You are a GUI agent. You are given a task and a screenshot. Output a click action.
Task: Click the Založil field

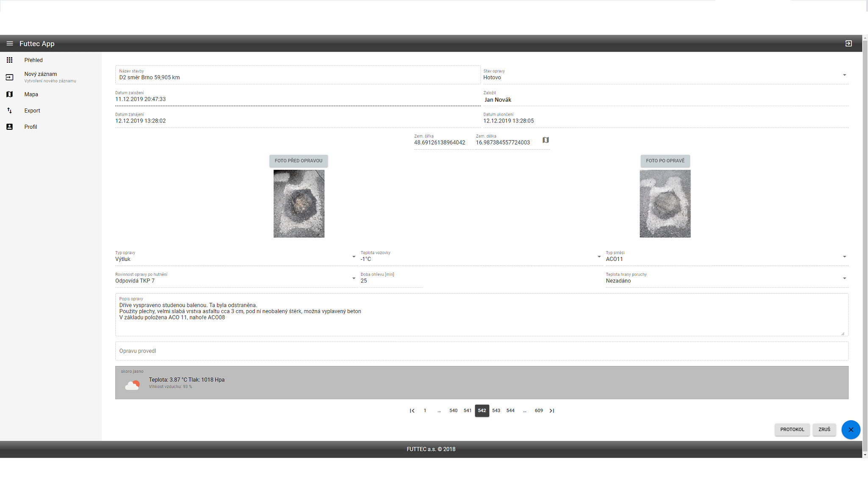click(x=666, y=97)
